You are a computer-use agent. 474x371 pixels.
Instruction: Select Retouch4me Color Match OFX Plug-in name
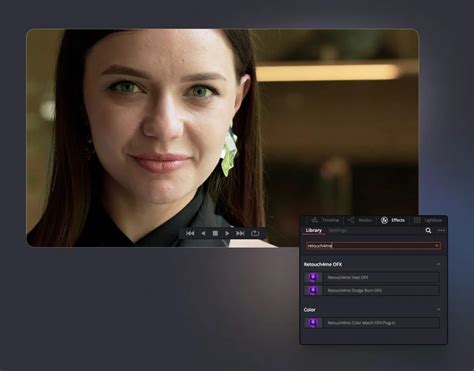tap(361, 323)
